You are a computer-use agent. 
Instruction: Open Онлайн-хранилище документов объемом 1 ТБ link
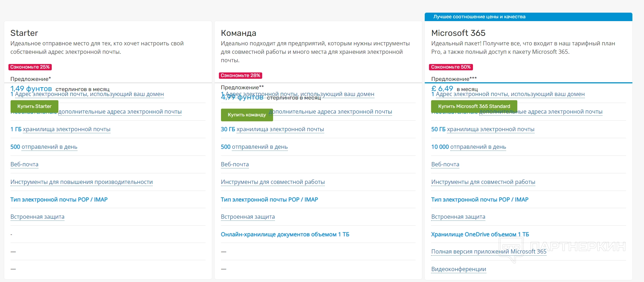(x=285, y=234)
